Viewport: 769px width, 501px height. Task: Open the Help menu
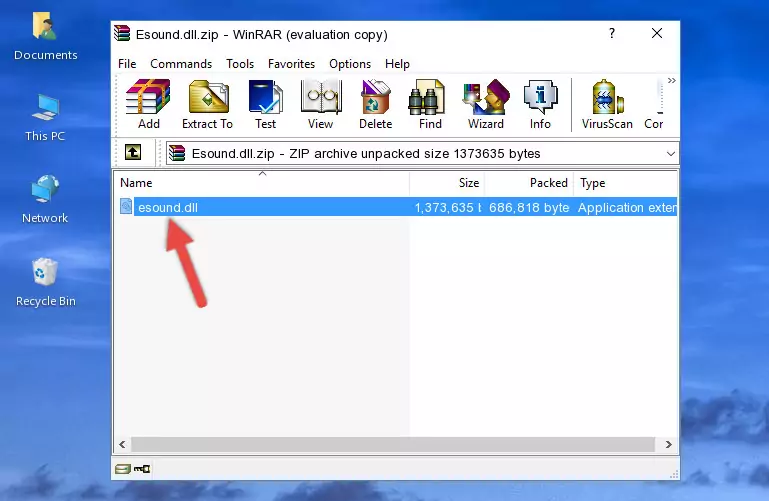click(x=397, y=64)
